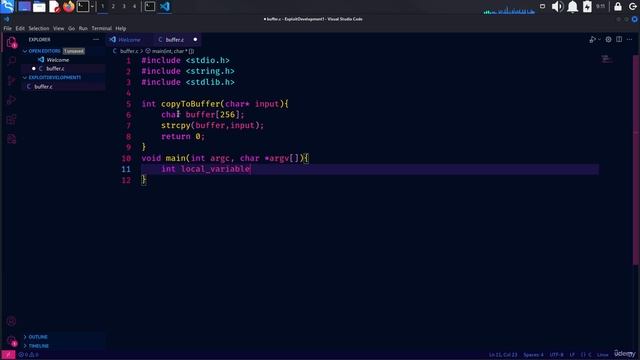Open the Extensions view in activity bar
Image resolution: width=640 pixels, height=360 pixels.
pos(11,120)
